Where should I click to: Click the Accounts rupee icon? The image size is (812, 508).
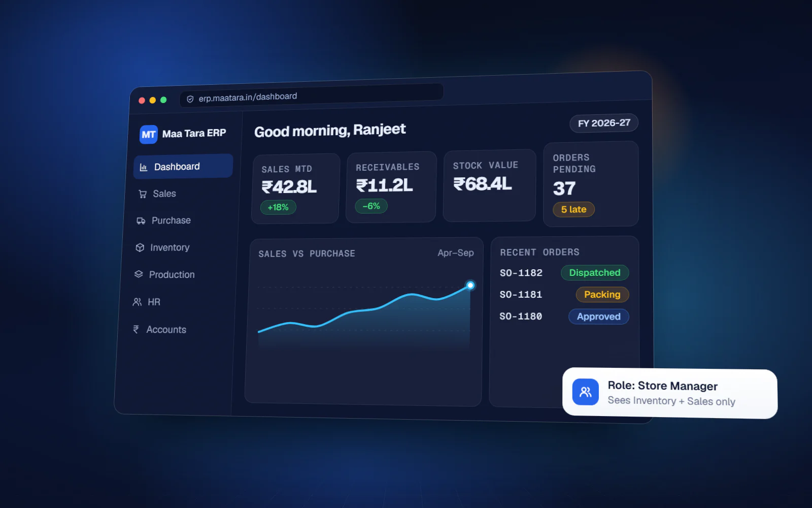(136, 329)
